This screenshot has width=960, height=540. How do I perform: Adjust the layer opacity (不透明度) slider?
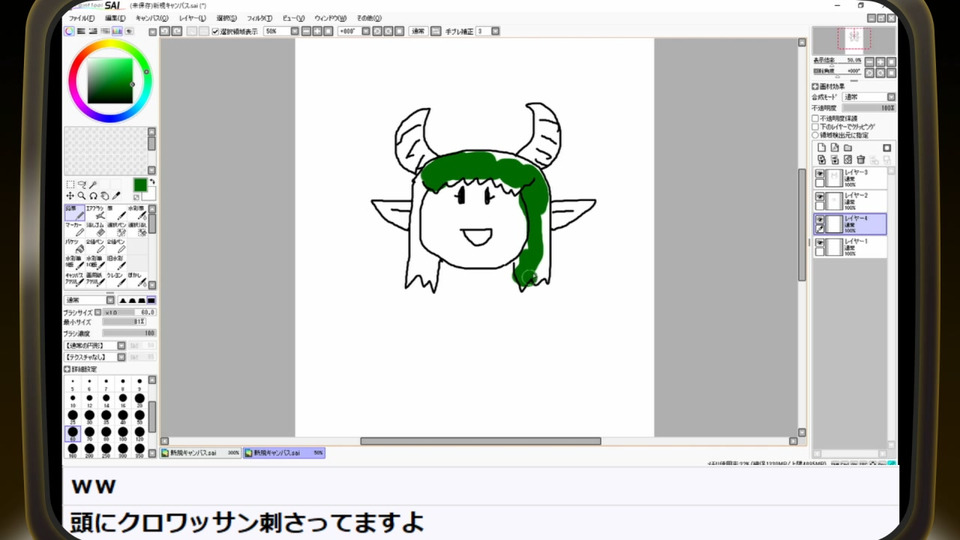(869, 108)
